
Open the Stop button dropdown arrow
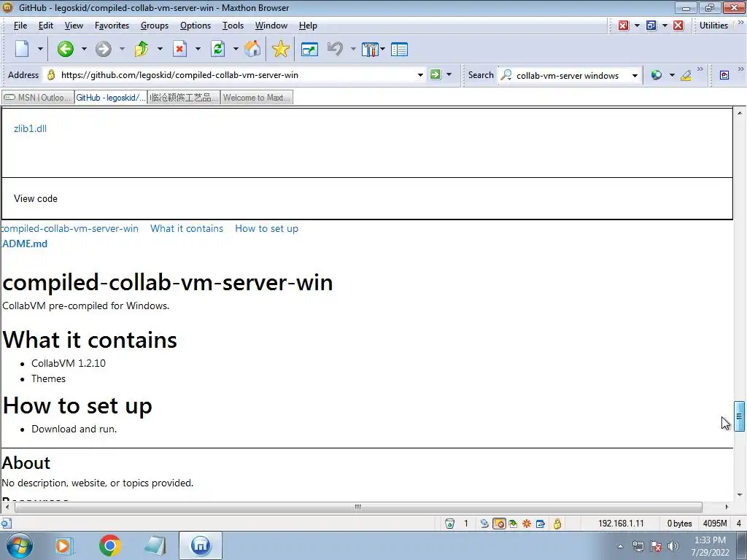tap(198, 49)
